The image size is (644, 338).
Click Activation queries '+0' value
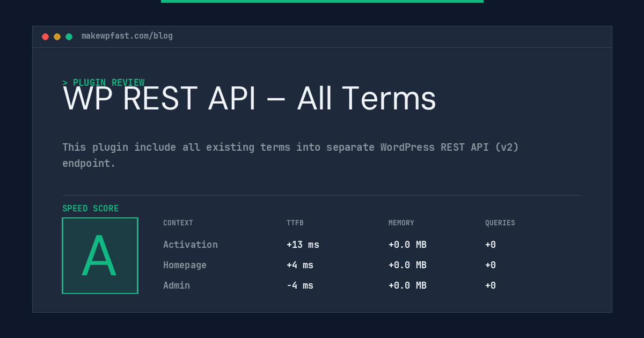(x=491, y=245)
